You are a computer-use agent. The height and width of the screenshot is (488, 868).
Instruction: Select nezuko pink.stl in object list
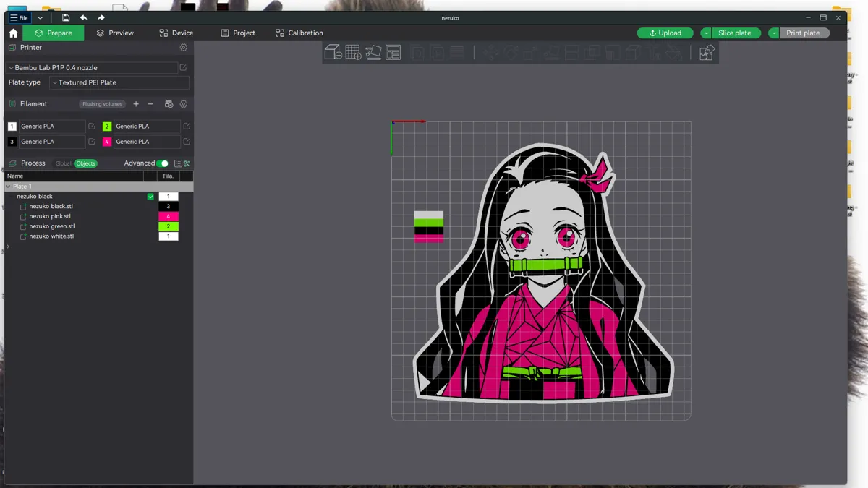50,216
